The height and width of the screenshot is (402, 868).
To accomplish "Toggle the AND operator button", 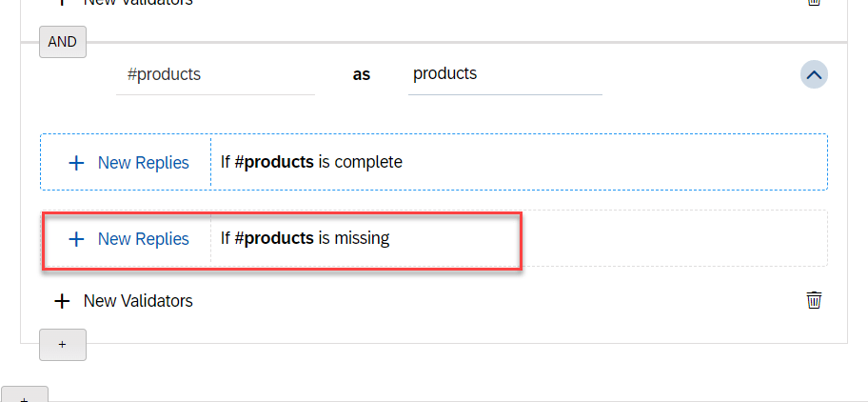I will coord(62,42).
